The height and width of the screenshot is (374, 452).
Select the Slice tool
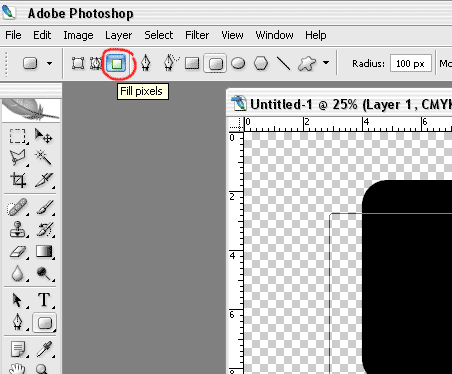click(44, 180)
